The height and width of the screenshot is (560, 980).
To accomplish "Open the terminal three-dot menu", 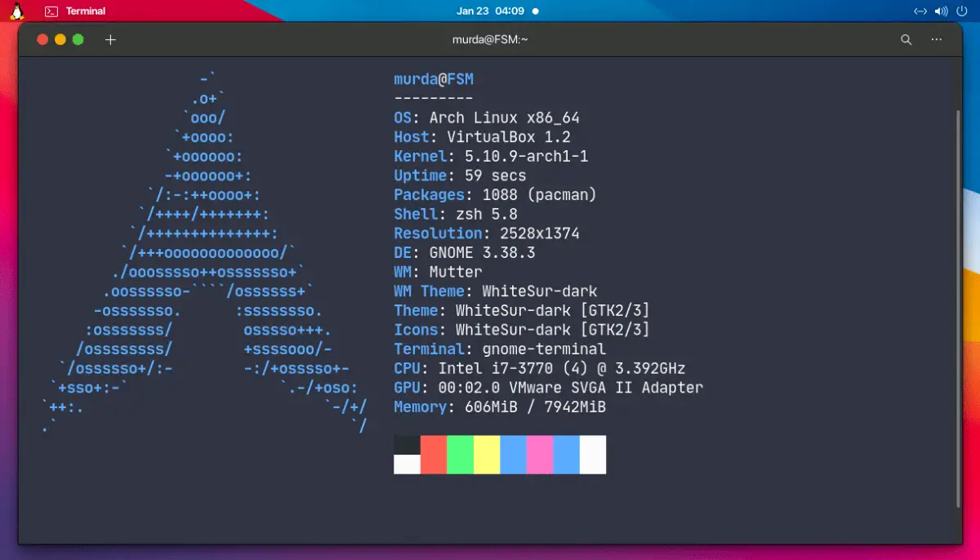I will tap(936, 39).
